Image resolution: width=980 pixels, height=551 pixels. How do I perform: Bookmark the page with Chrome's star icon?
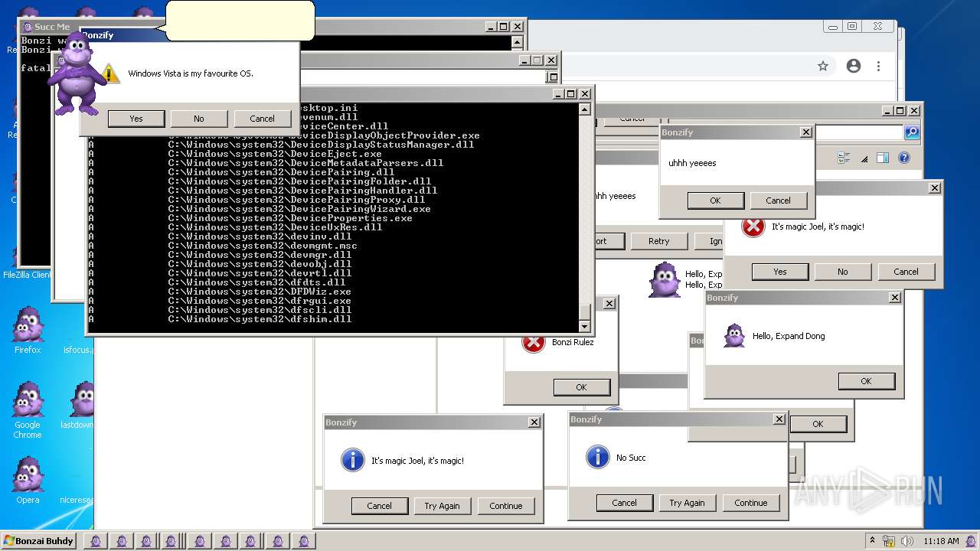click(x=823, y=66)
